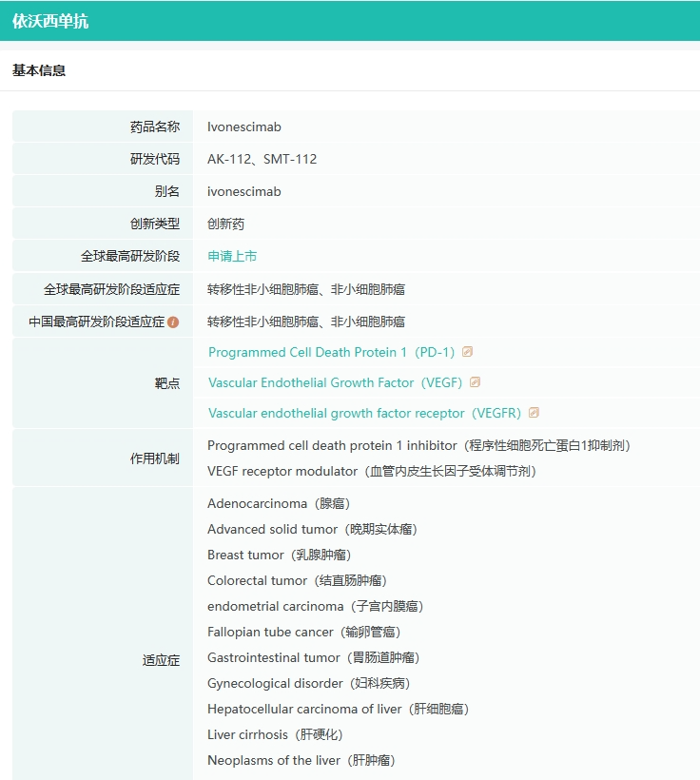This screenshot has width=700, height=780.
Task: Click the Advanced solid tumor indication entry
Action: tap(313, 529)
